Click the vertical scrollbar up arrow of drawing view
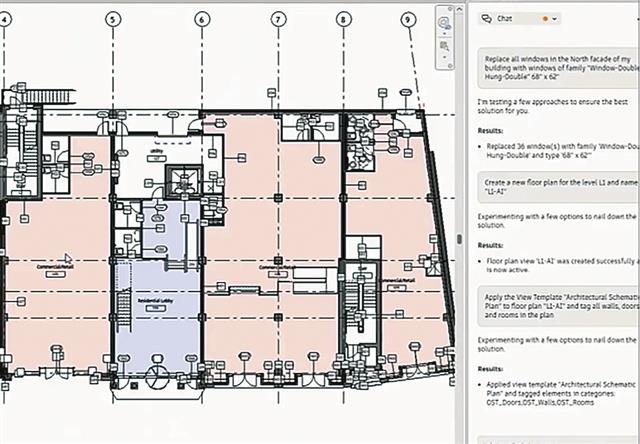Screen dimensions: 640x444 tap(459, 8)
